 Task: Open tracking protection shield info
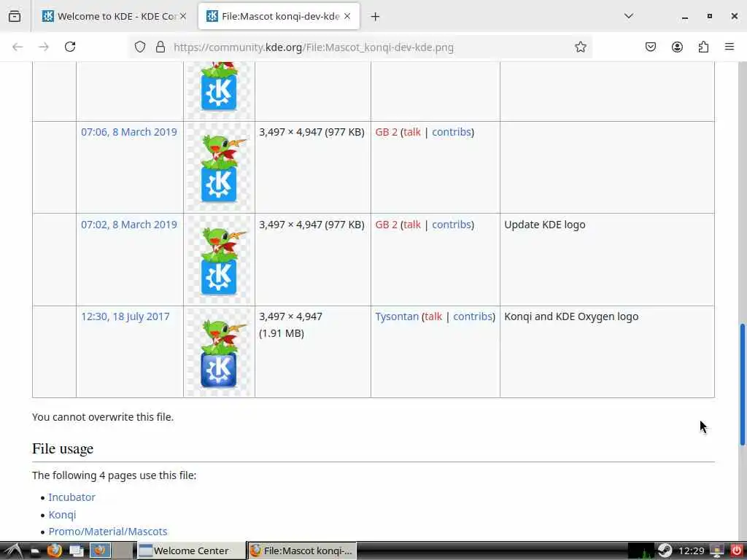(139, 47)
